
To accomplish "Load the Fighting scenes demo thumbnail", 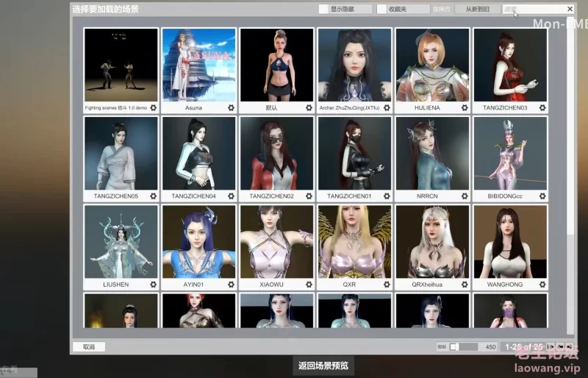I will coord(121,65).
